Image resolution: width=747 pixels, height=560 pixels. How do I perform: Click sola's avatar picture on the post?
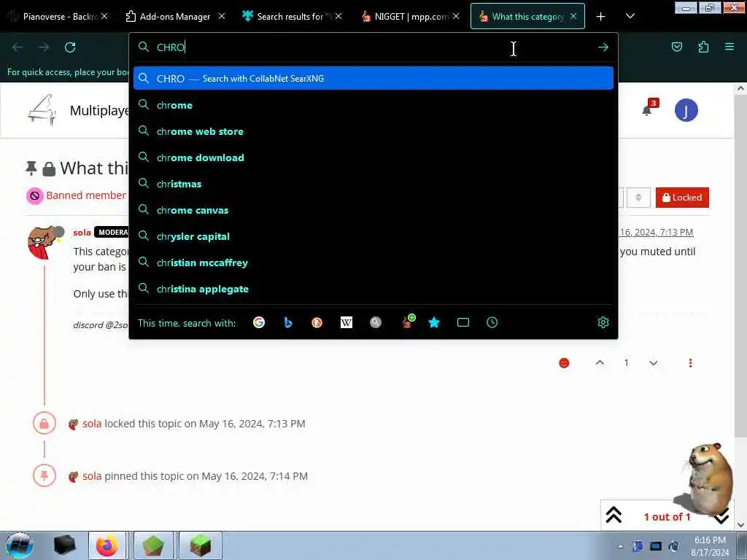[x=44, y=242]
